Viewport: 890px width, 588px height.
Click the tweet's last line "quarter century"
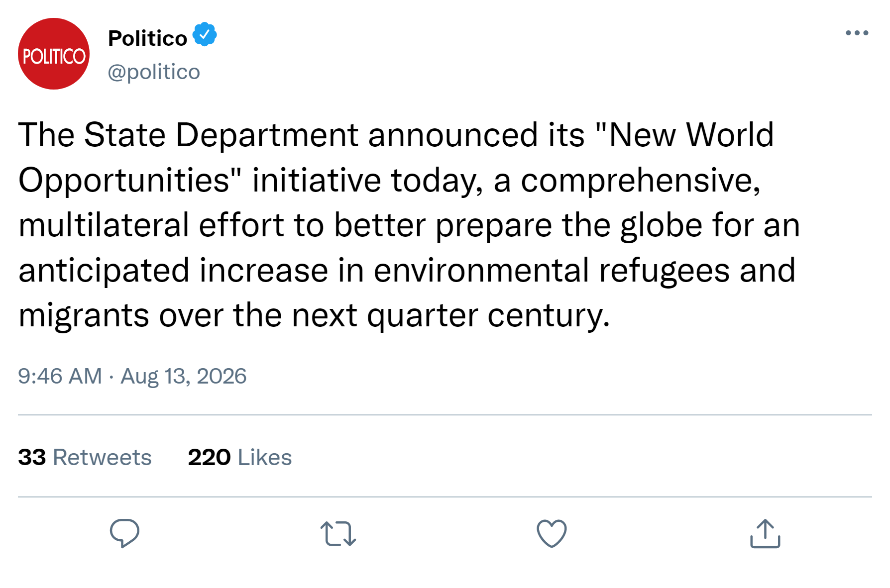click(x=488, y=316)
